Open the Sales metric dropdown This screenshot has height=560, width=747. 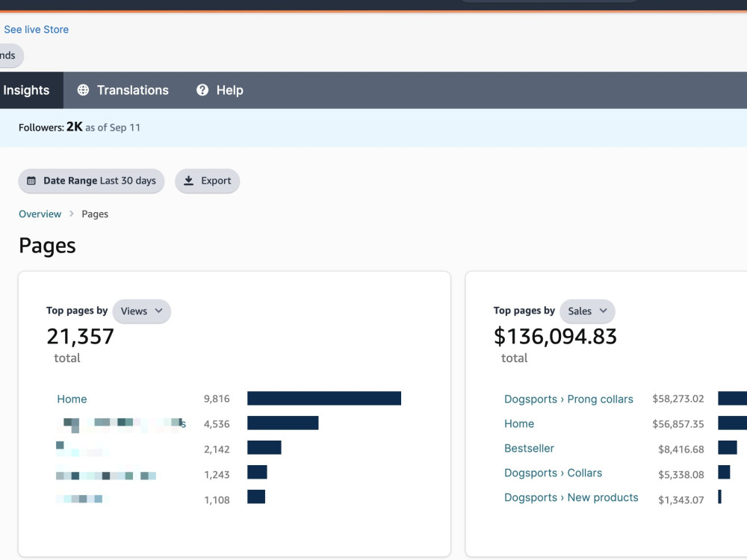(587, 311)
